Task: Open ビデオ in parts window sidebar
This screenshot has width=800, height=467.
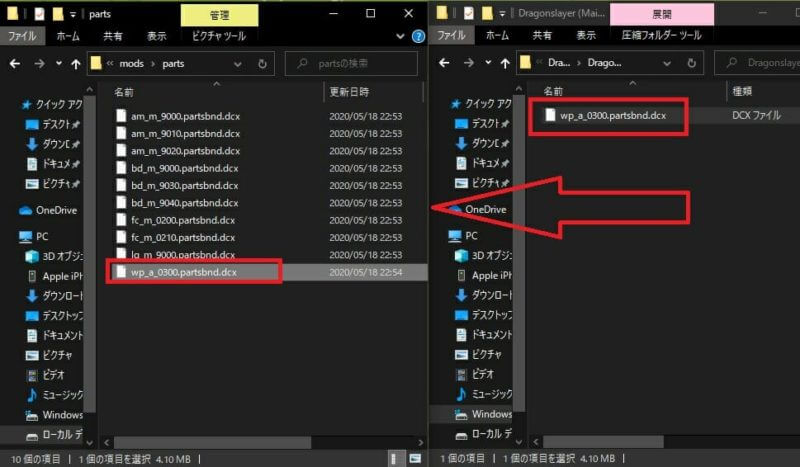Action: pos(45,375)
